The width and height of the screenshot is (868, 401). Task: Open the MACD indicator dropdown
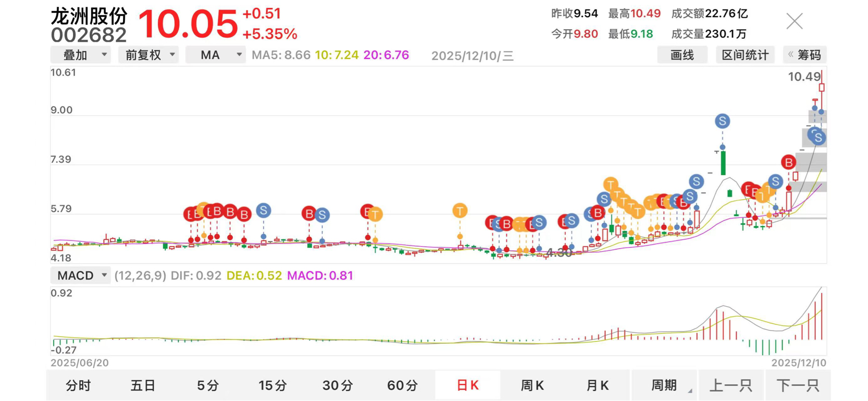[x=80, y=275]
